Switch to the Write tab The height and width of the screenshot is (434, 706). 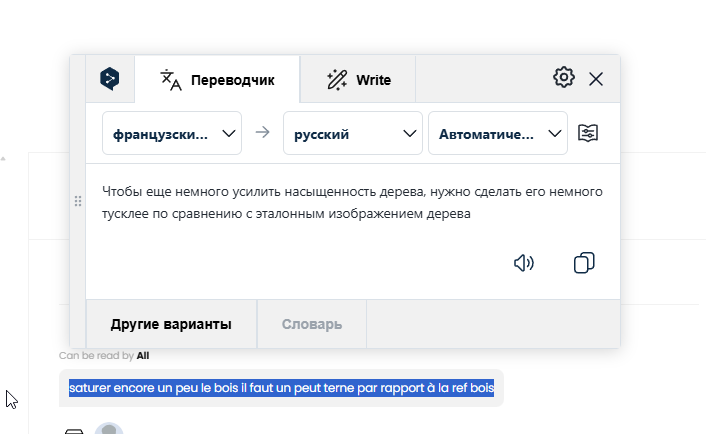tap(358, 80)
